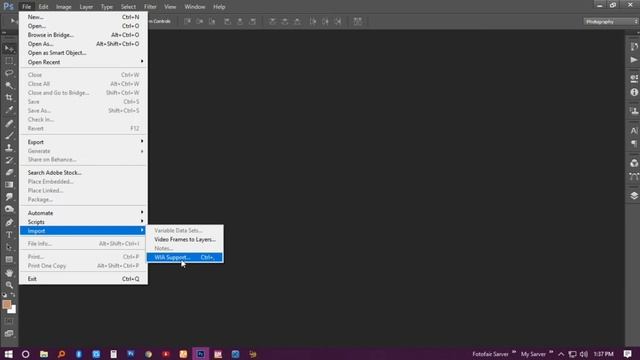Screen dimensions: 640x360
Task: Select the Rectangle shape tool
Action: [9, 259]
